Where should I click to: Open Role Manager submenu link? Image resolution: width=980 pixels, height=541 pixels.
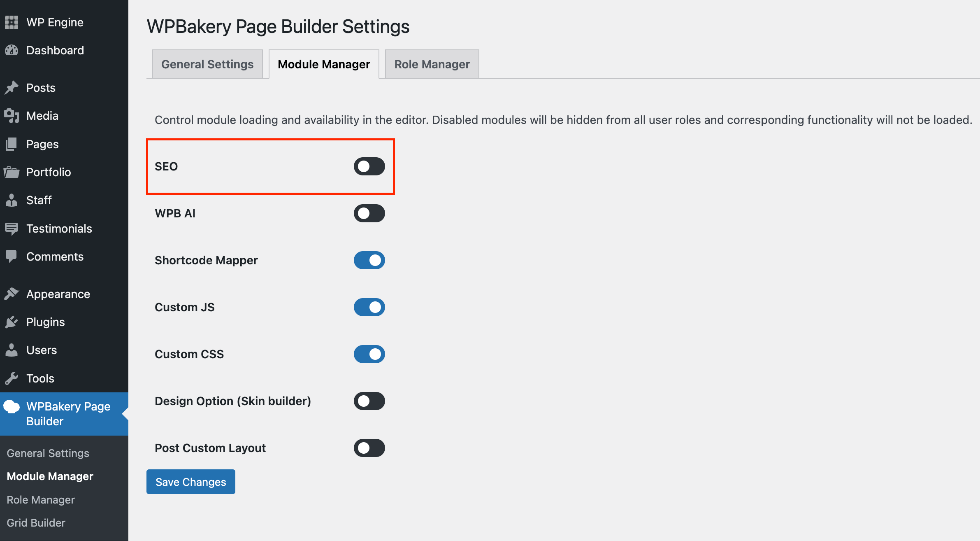[41, 499]
